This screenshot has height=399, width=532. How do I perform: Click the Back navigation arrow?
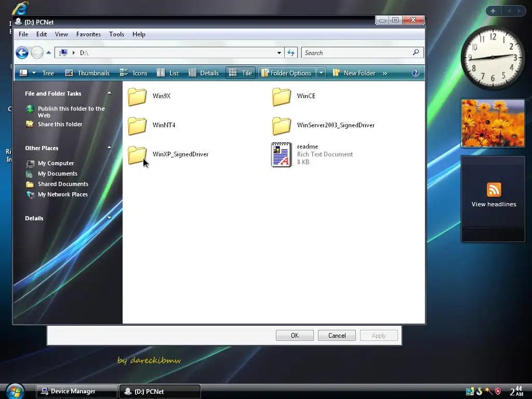22,52
